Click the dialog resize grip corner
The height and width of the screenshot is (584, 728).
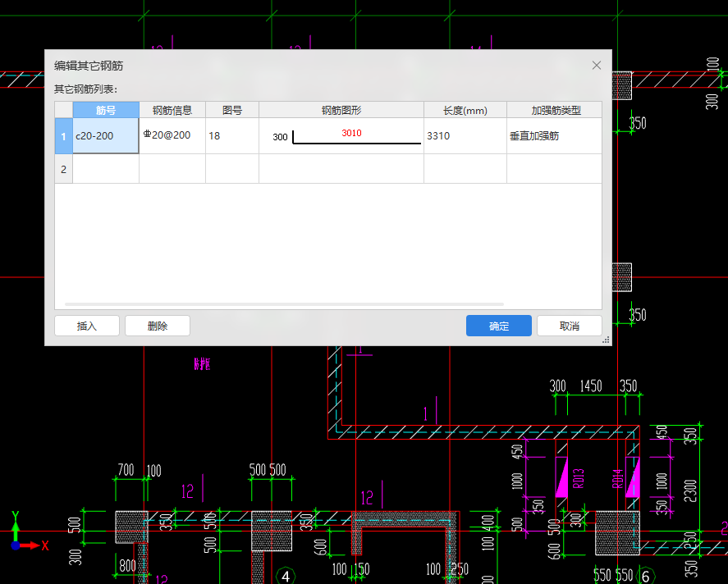[x=606, y=340]
